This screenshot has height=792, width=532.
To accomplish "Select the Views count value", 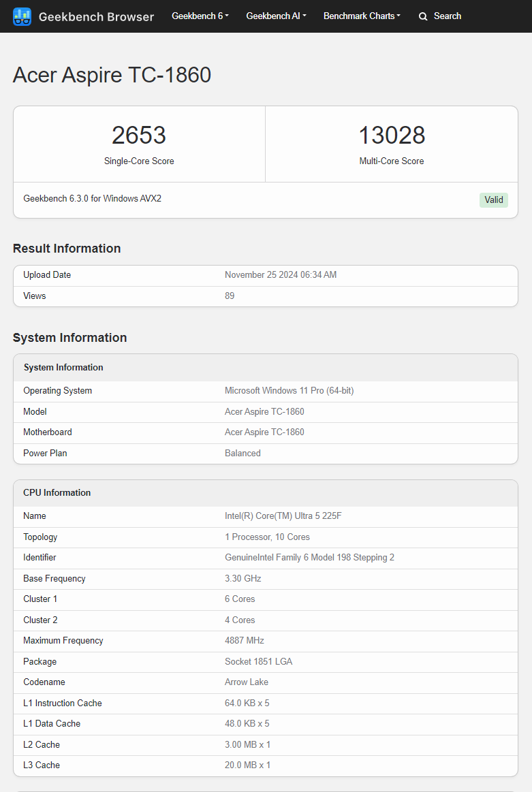I will (230, 296).
